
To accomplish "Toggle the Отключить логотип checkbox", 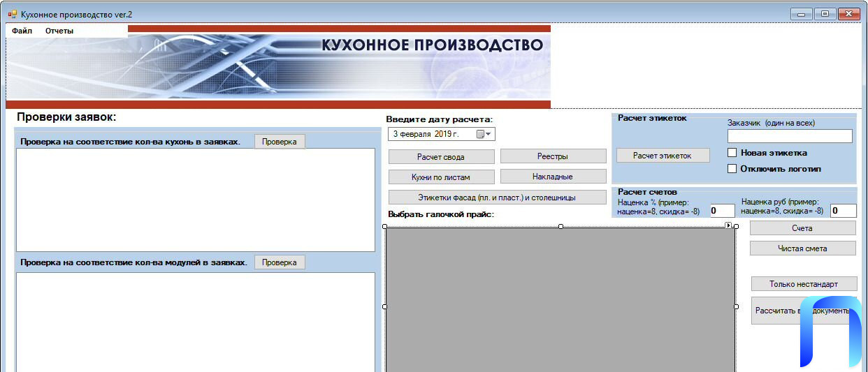I will coord(732,169).
